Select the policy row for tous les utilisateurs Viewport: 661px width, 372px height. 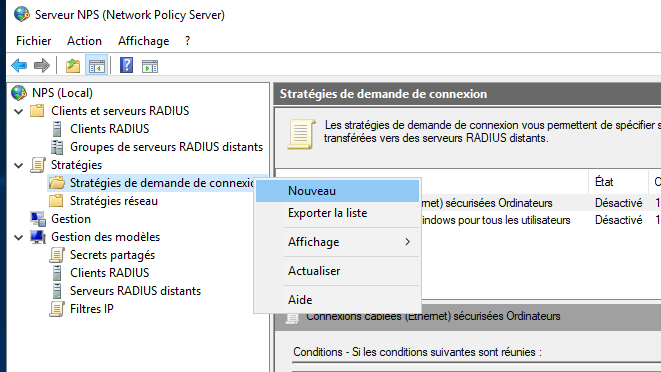coord(541,220)
